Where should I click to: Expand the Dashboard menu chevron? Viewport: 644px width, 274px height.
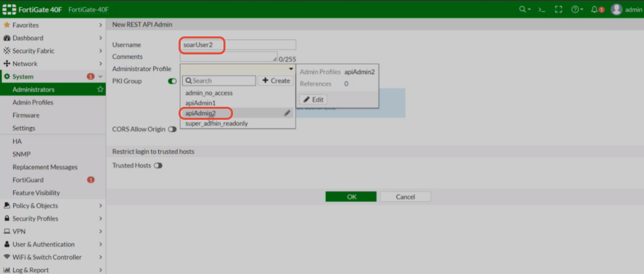(x=100, y=38)
